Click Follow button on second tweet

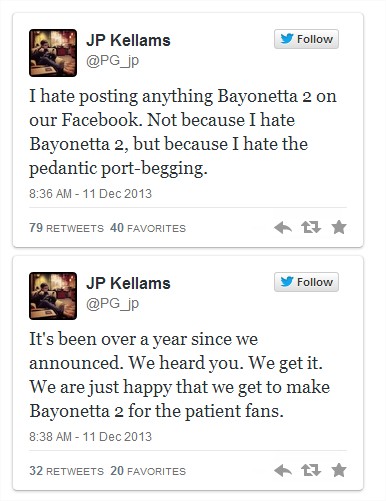(306, 282)
